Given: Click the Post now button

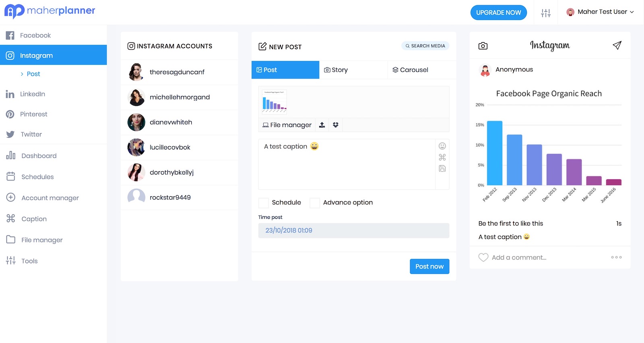Looking at the screenshot, I should (429, 266).
